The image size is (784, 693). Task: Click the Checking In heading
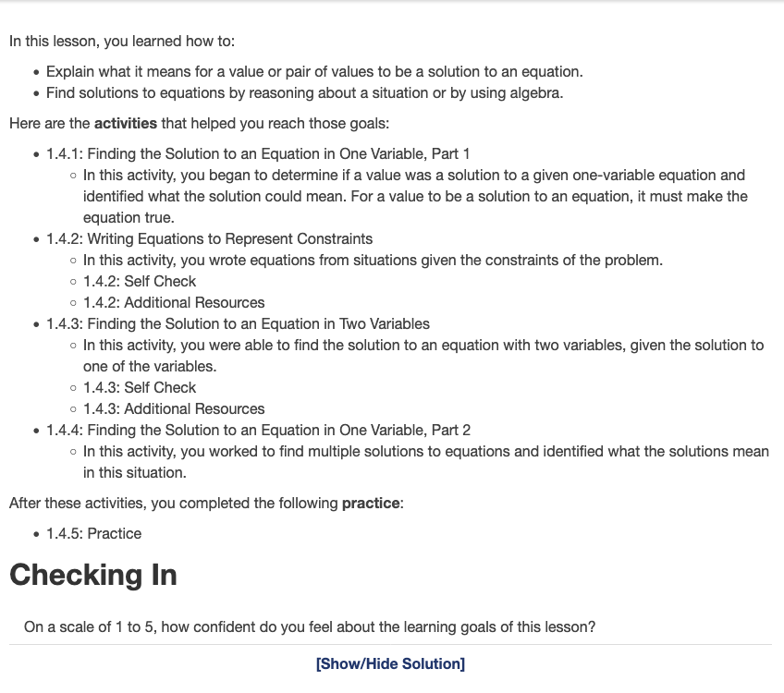pyautogui.click(x=92, y=575)
